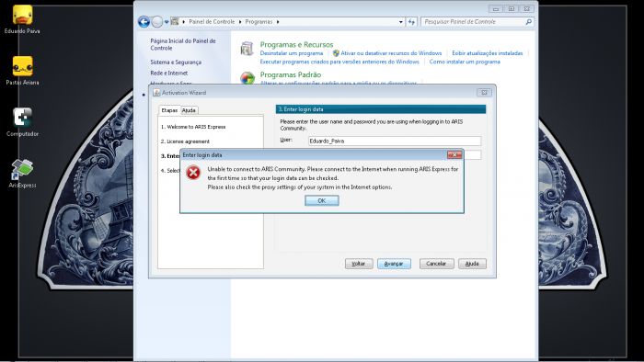Click the search magnifier icon

(529, 22)
